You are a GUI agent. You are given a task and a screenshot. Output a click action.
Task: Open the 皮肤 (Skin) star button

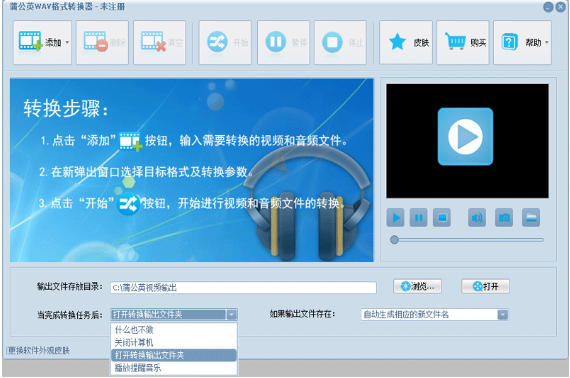(x=406, y=43)
